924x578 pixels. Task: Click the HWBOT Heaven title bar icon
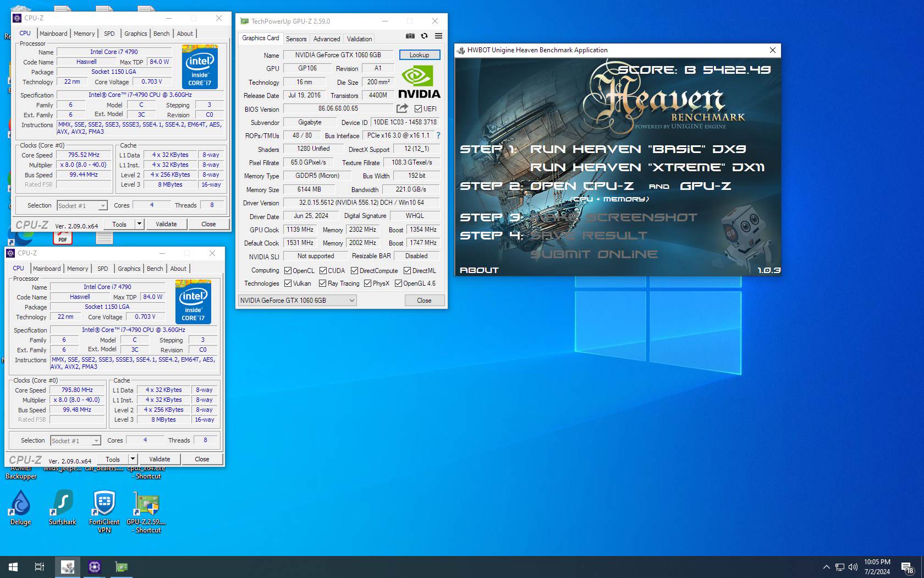tap(461, 50)
